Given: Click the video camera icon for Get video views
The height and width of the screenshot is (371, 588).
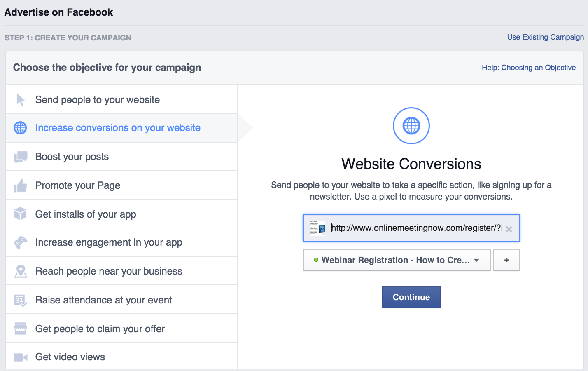Looking at the screenshot, I should tap(20, 357).
